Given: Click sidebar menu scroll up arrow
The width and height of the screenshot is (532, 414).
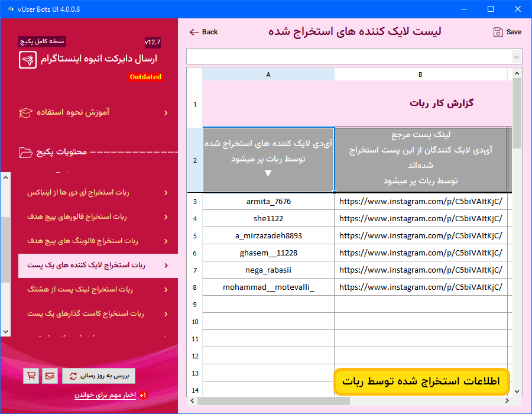Looking at the screenshot, I should 5,177.
